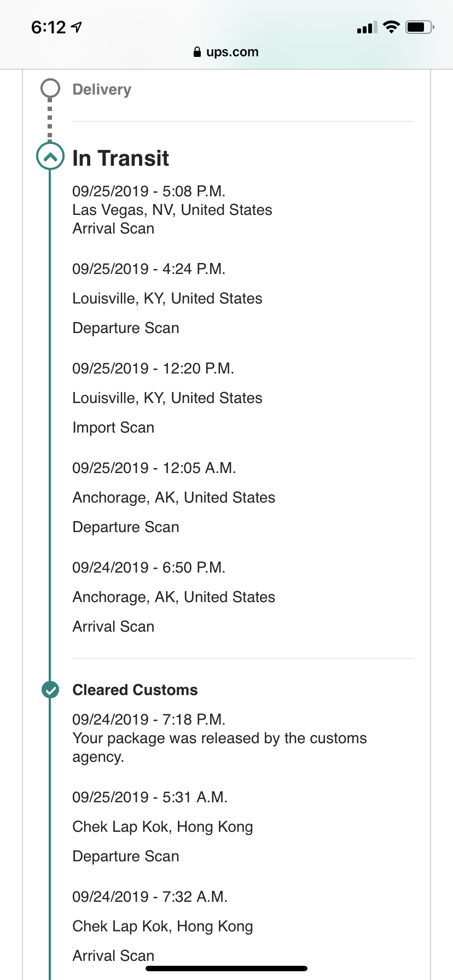Tap the Cleared Customs heading

tap(135, 690)
